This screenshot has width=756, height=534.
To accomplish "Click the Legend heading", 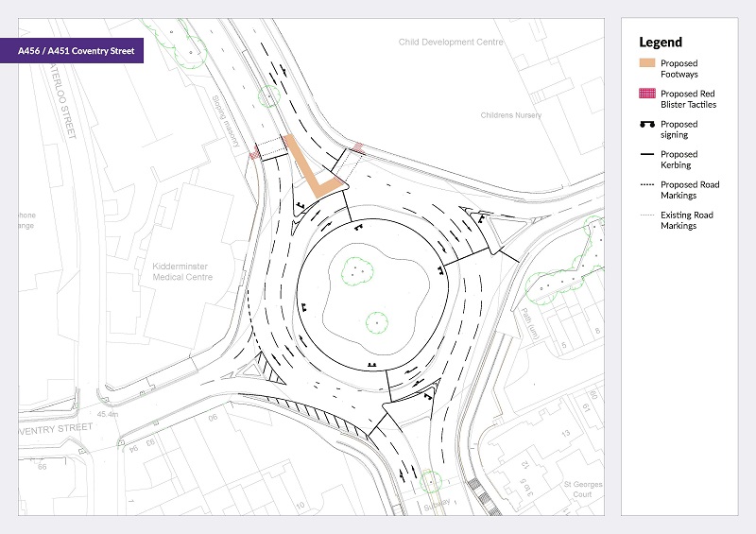I will pyautogui.click(x=661, y=43).
